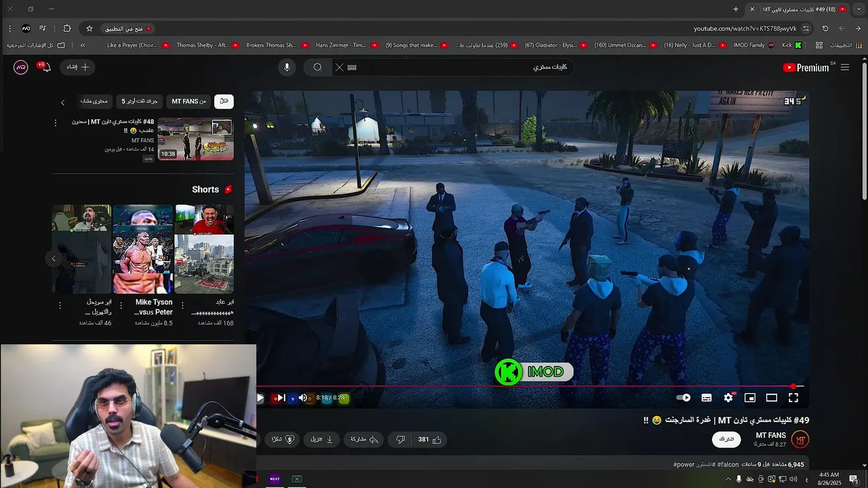868x488 pixels.
Task: Toggle subtitles in the video player
Action: tap(707, 398)
